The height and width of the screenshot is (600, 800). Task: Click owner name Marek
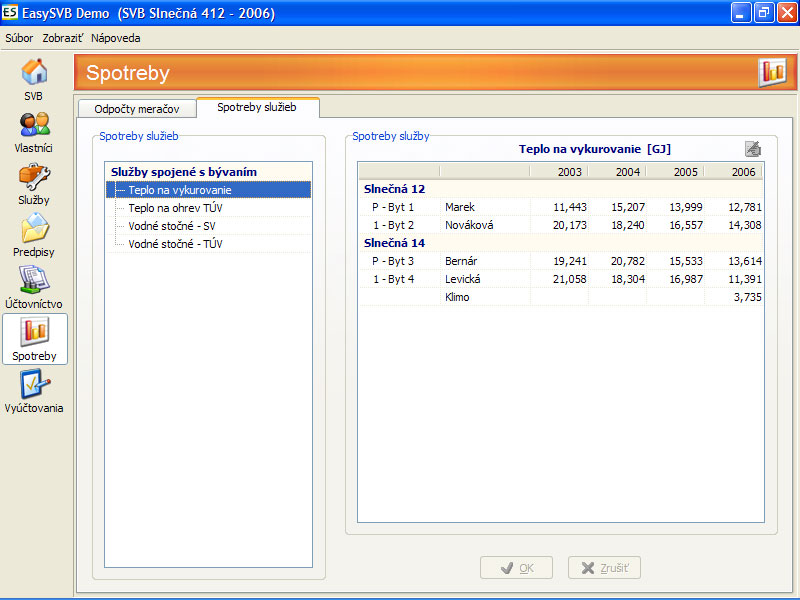[460, 207]
